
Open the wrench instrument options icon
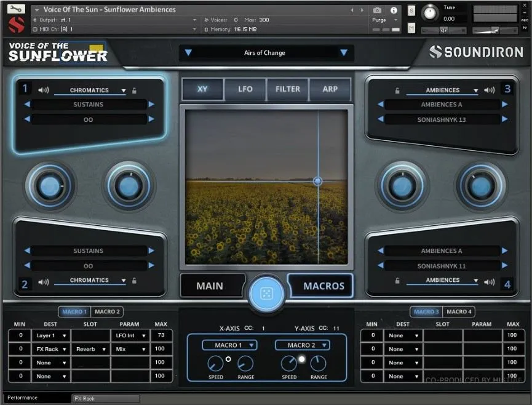(16, 9)
